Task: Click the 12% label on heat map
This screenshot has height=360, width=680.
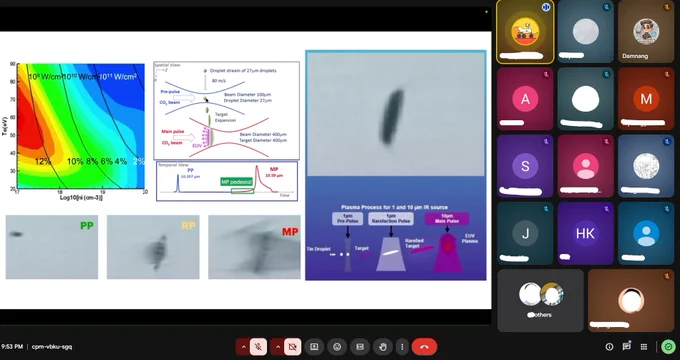Action: point(42,161)
